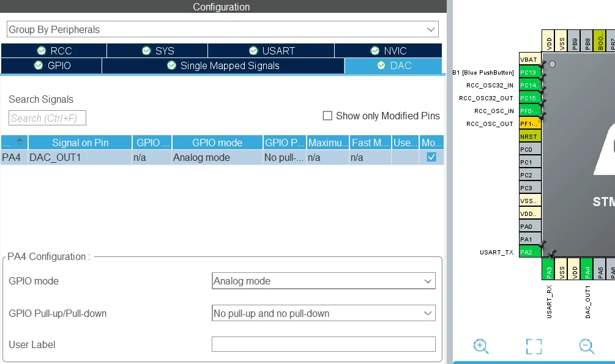Select pin PA2 on the chip
Viewport: 615px width, 364px height.
coord(530,252)
